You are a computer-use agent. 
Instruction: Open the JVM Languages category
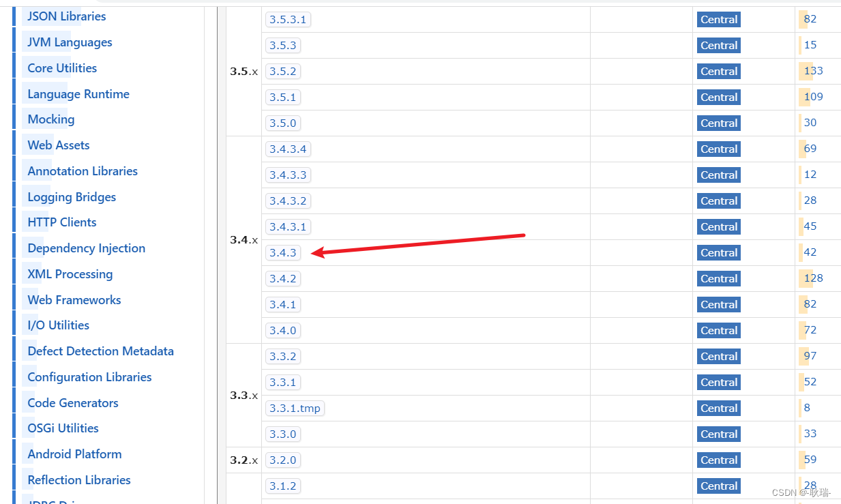pyautogui.click(x=70, y=42)
